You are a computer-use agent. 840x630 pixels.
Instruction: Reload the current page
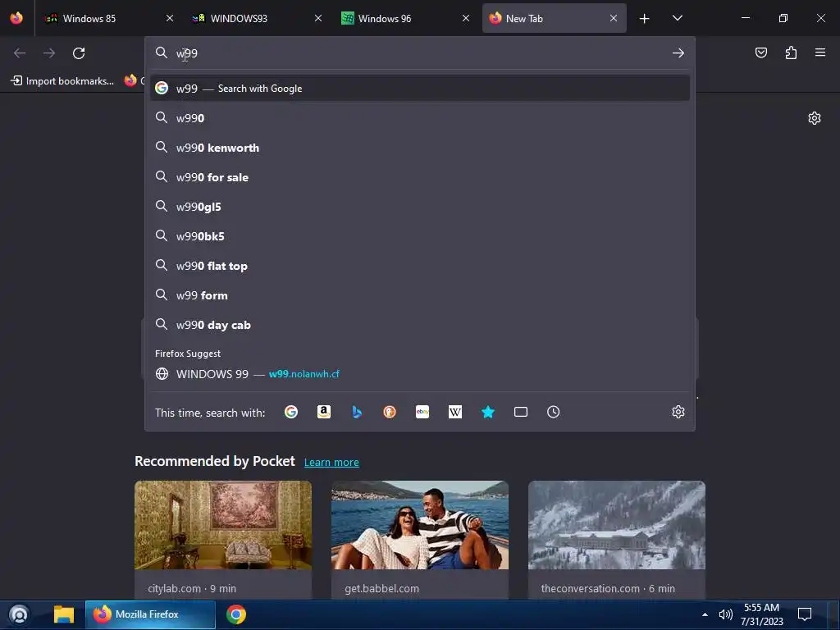pyautogui.click(x=79, y=53)
